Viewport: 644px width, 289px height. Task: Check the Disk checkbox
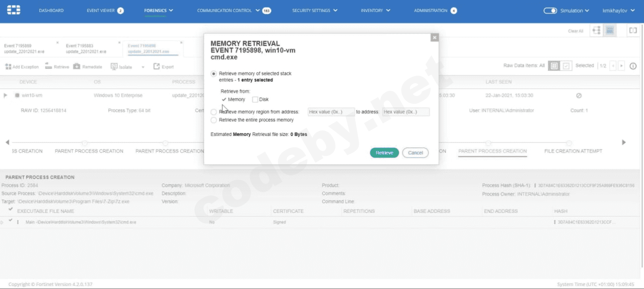point(255,99)
